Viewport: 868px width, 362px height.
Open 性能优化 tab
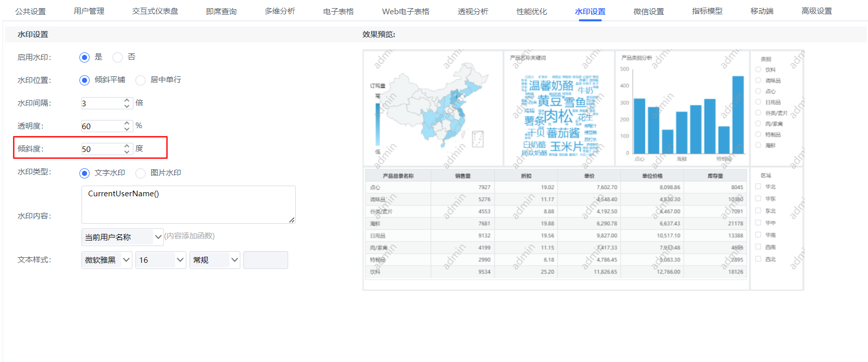click(x=531, y=11)
